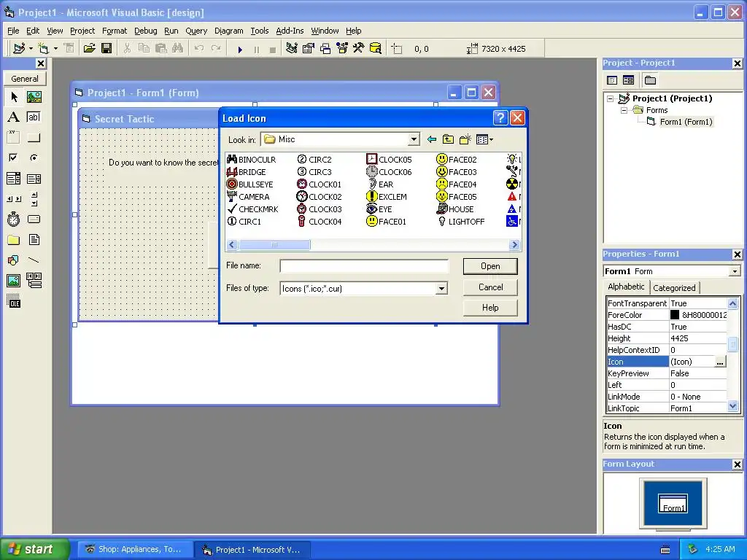Go back to last folder in Load Icon

(432, 139)
